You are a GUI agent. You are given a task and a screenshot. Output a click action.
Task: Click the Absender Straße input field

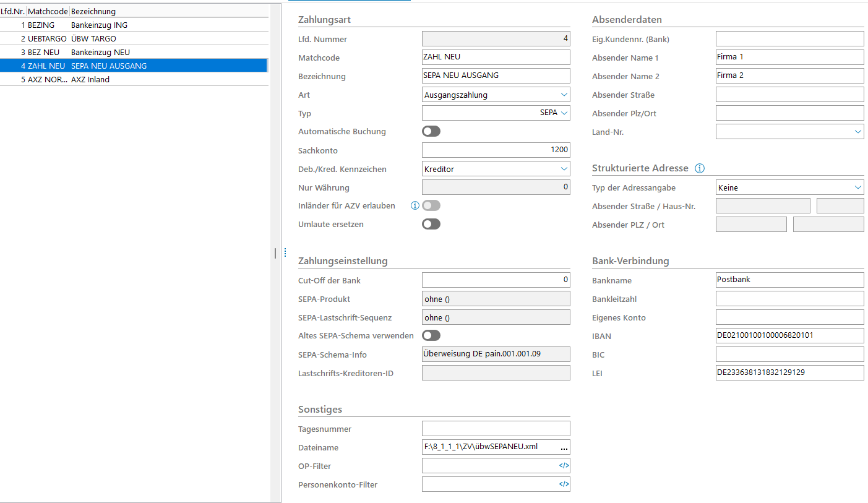[789, 94]
